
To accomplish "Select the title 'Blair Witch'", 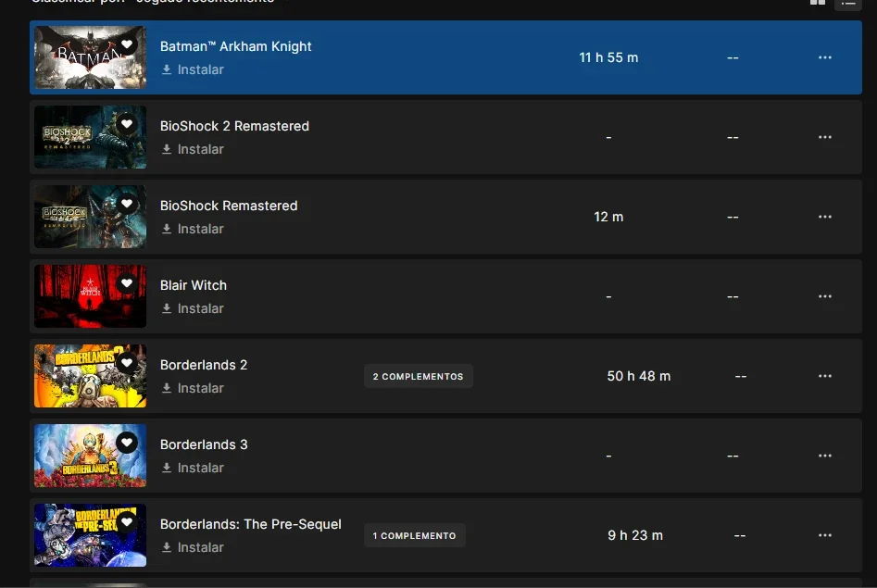I will click(x=194, y=285).
